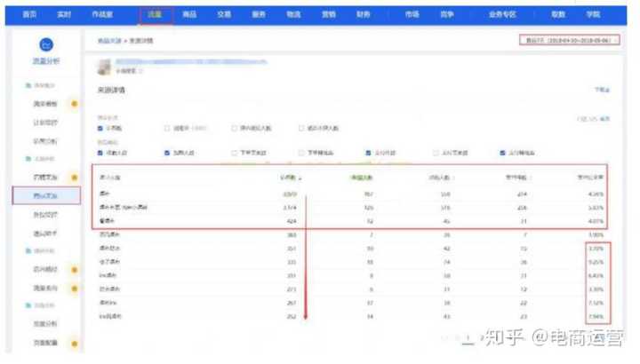Viewport: 640px width, 364px height.
Task: Click the orange dot beside 流量去向
Action: coord(75,289)
